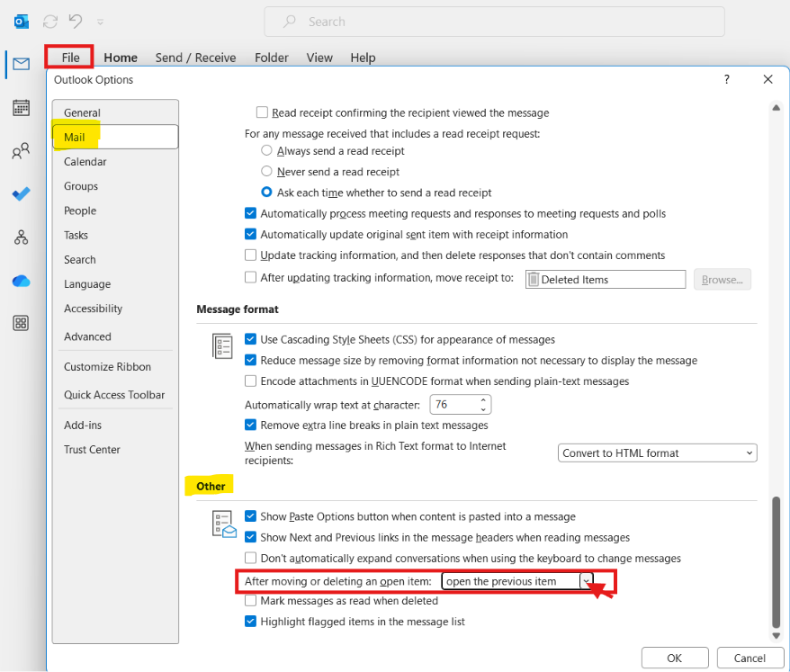Select Advanced in the options list
The width and height of the screenshot is (790, 672).
point(115,336)
